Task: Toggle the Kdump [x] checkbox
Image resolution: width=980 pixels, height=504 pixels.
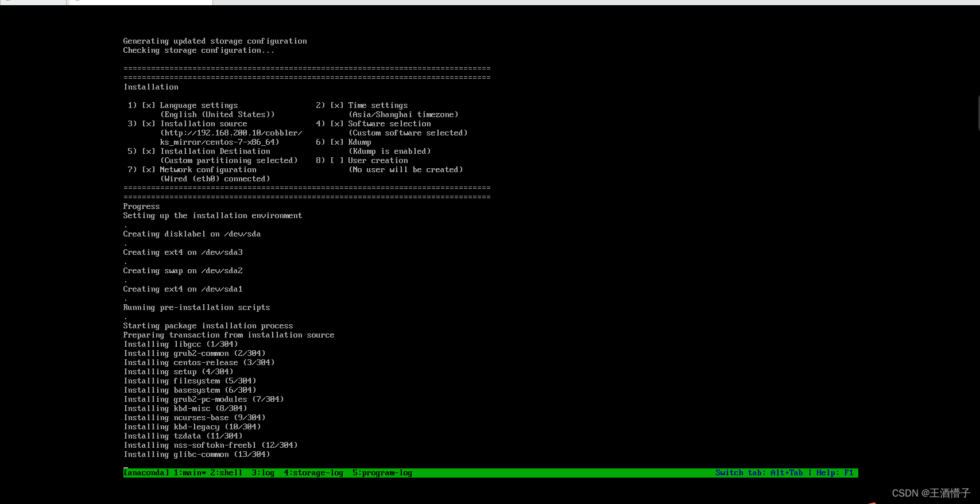Action: click(337, 142)
